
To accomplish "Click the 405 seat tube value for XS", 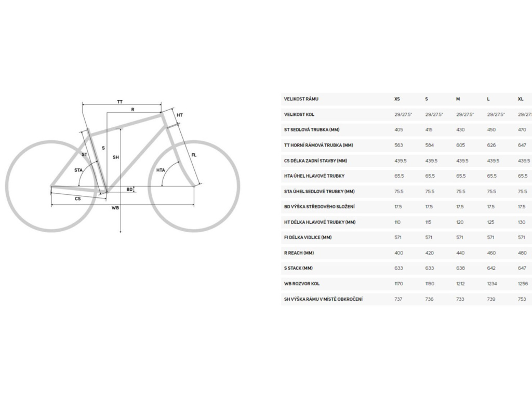I will click(x=398, y=129).
